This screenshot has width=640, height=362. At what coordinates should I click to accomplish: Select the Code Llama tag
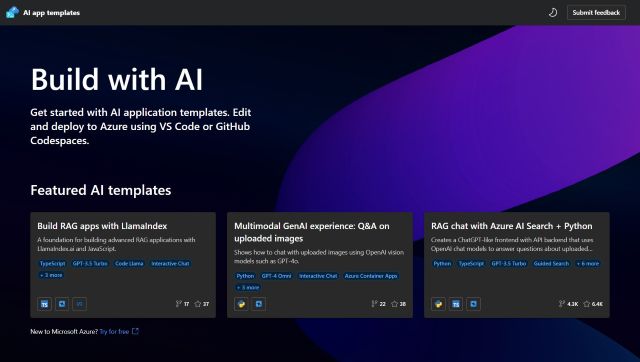[129, 264]
